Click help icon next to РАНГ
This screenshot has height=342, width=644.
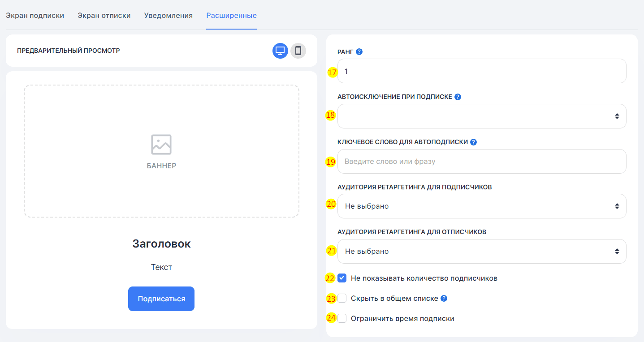tap(359, 51)
